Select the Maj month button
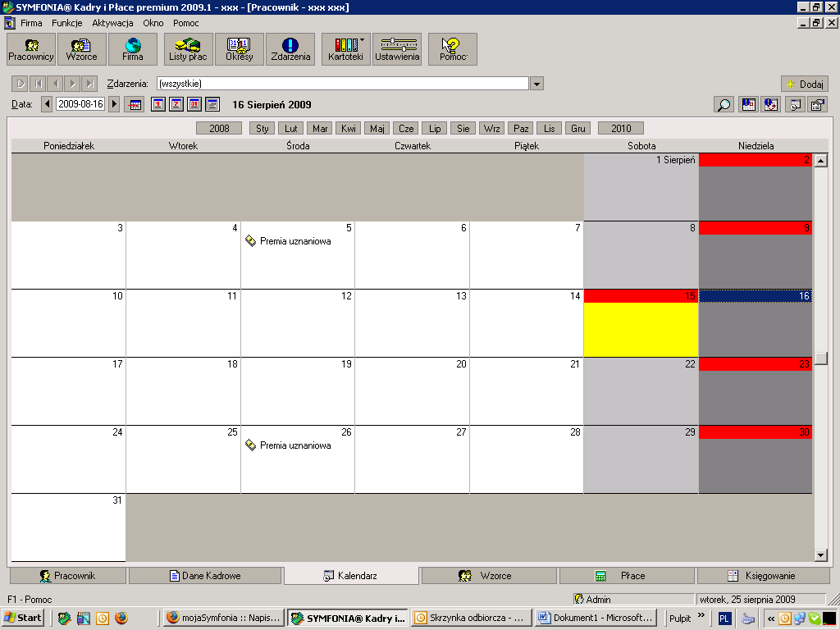Screen dimensions: 840x630 377,129
